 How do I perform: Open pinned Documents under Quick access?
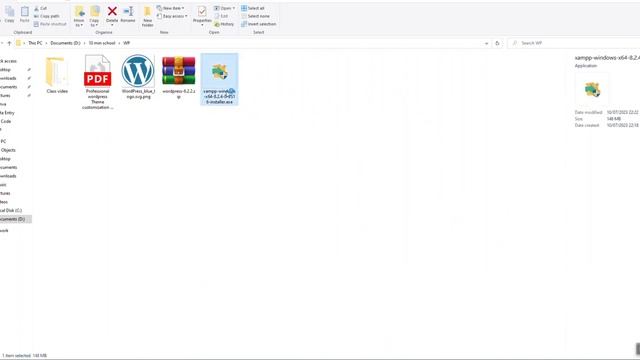(x=9, y=87)
